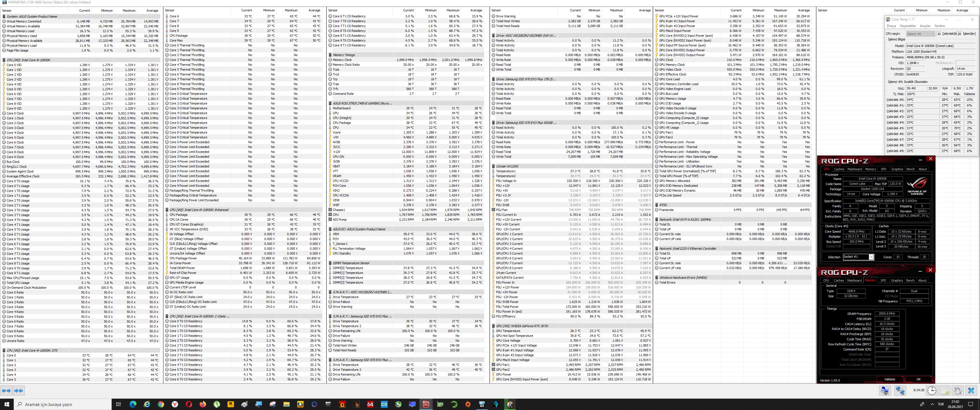Launch Firefox from the taskbar

(203, 404)
